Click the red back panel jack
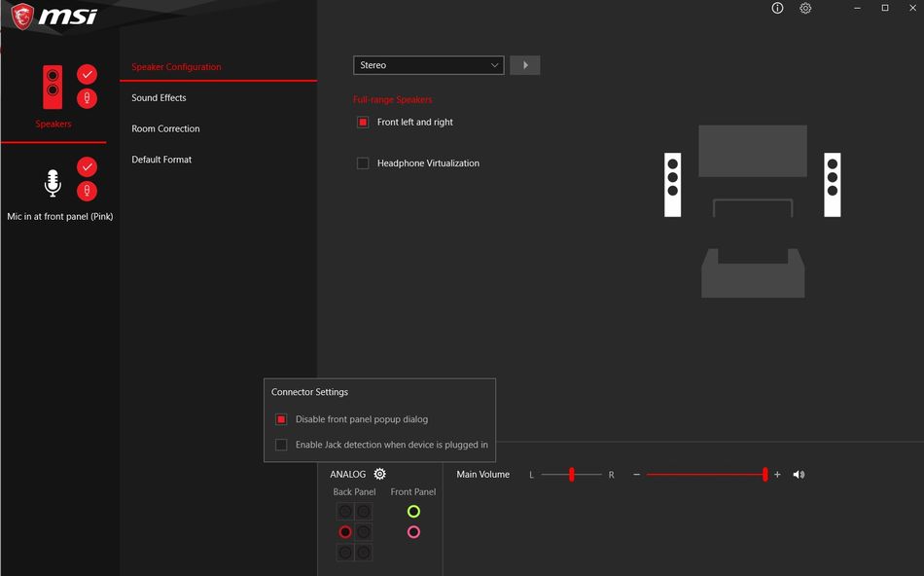 pyautogui.click(x=345, y=532)
